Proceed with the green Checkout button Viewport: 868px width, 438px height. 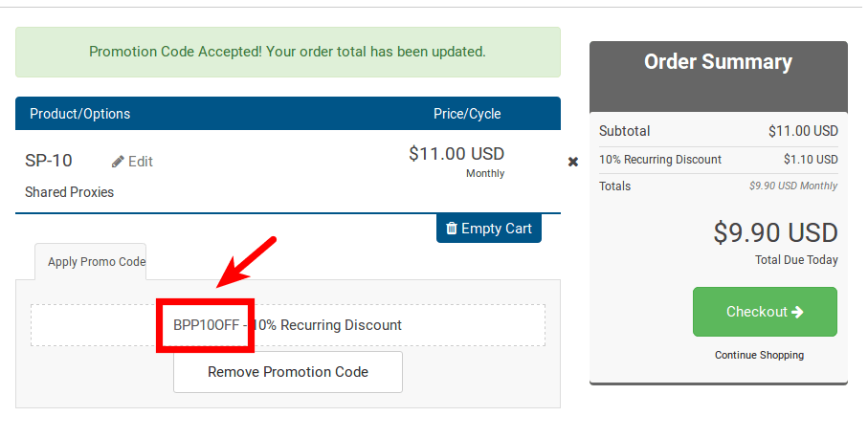click(x=765, y=312)
